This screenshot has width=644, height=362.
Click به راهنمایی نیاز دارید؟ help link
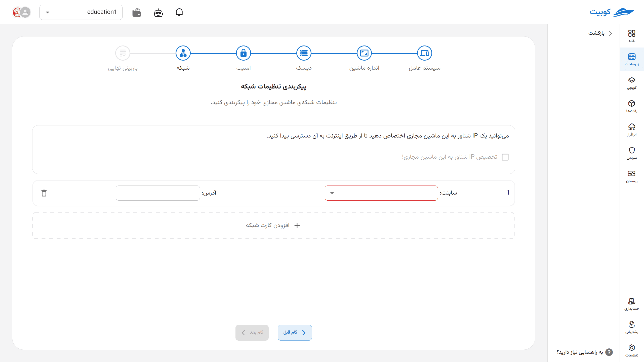(580, 352)
